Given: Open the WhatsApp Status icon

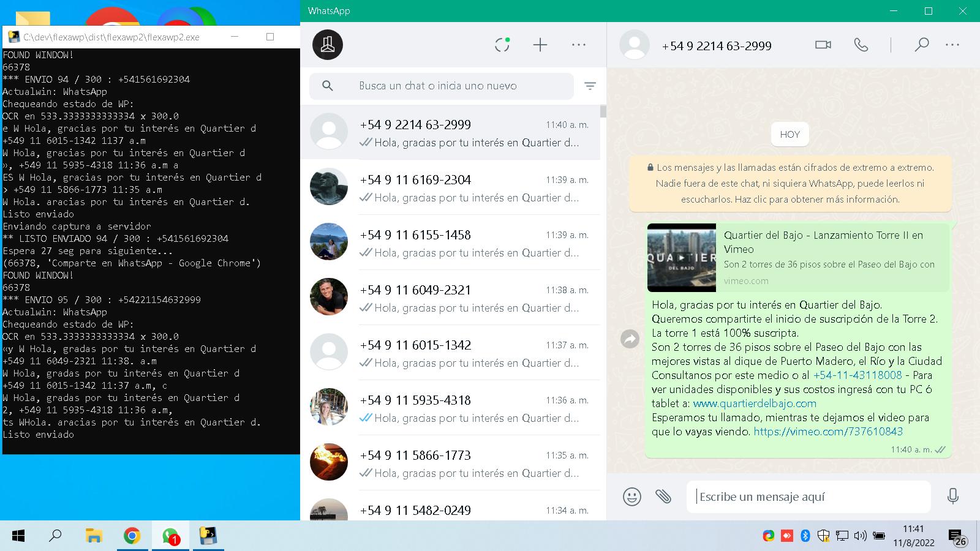Looking at the screenshot, I should (502, 45).
